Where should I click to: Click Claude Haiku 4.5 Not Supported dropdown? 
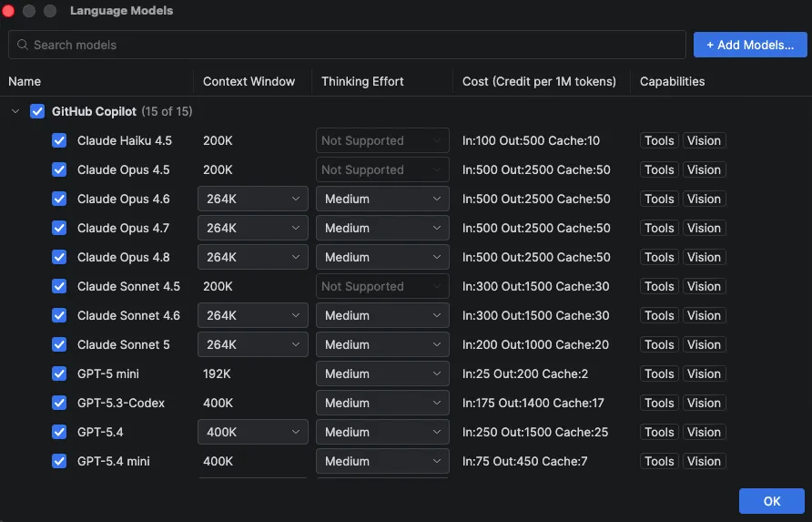[382, 140]
